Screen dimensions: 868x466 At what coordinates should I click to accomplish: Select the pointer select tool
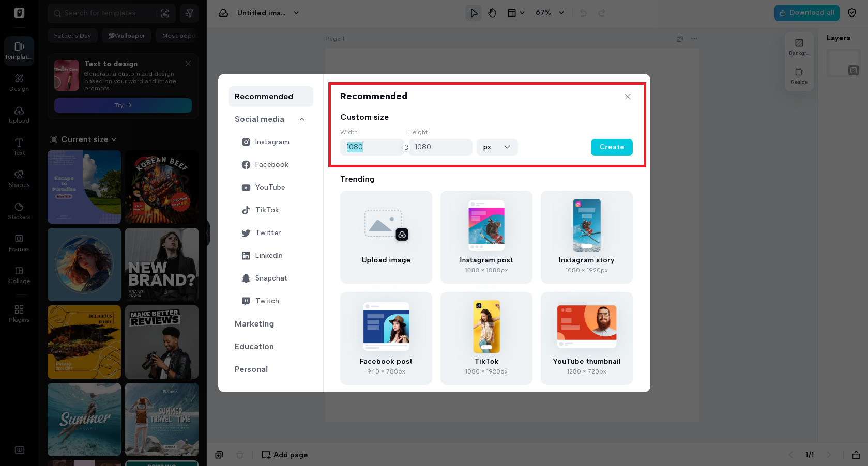point(474,13)
